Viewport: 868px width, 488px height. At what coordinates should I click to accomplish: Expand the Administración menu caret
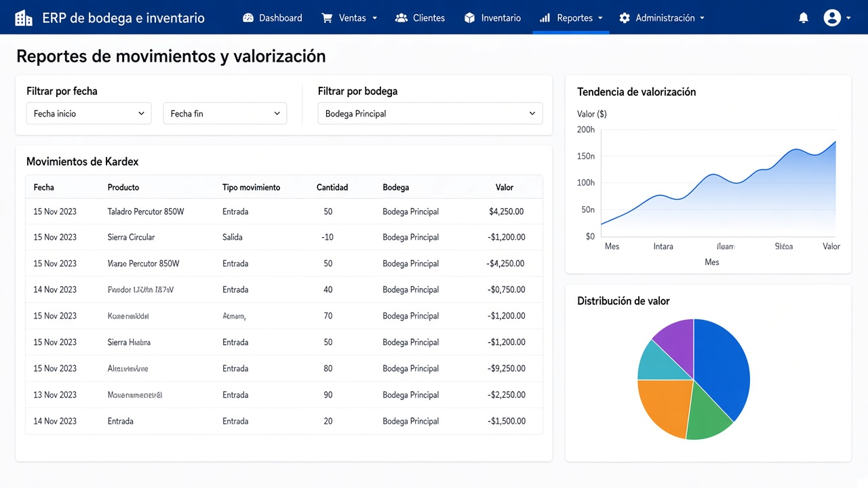pyautogui.click(x=702, y=18)
